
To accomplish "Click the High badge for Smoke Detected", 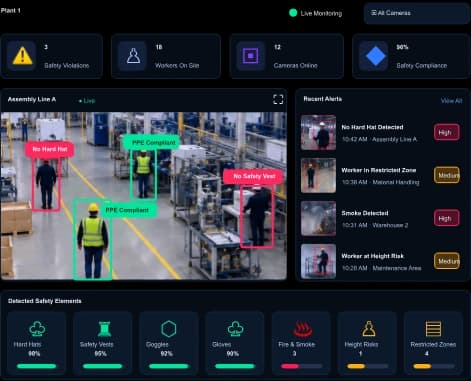I will [x=446, y=218].
